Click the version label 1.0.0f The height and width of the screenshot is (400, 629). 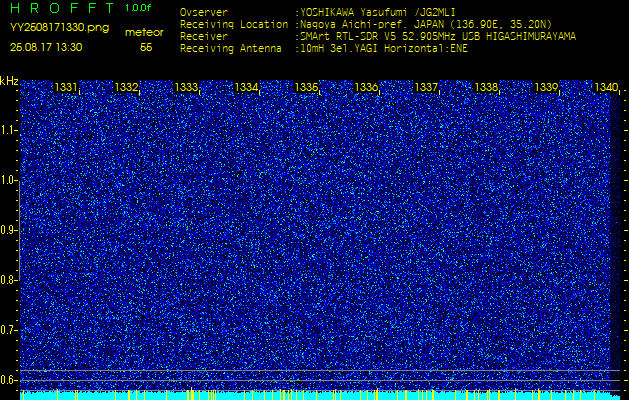[x=138, y=8]
